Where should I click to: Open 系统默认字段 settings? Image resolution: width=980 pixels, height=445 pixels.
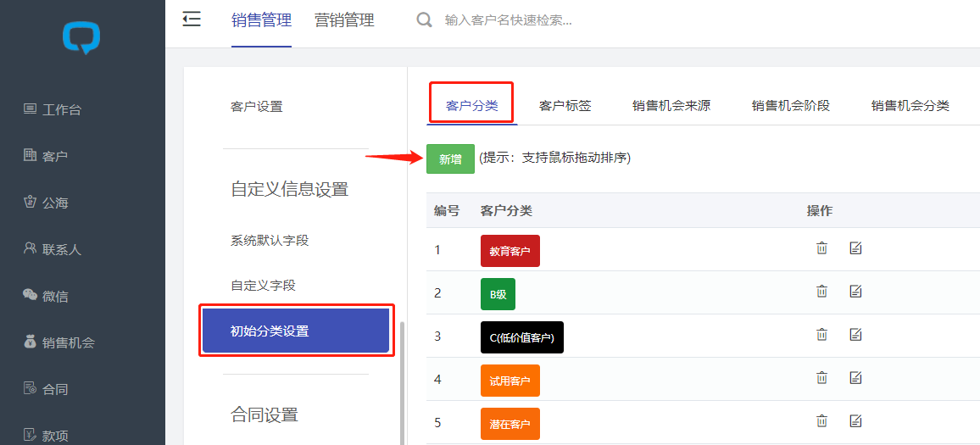coord(270,240)
